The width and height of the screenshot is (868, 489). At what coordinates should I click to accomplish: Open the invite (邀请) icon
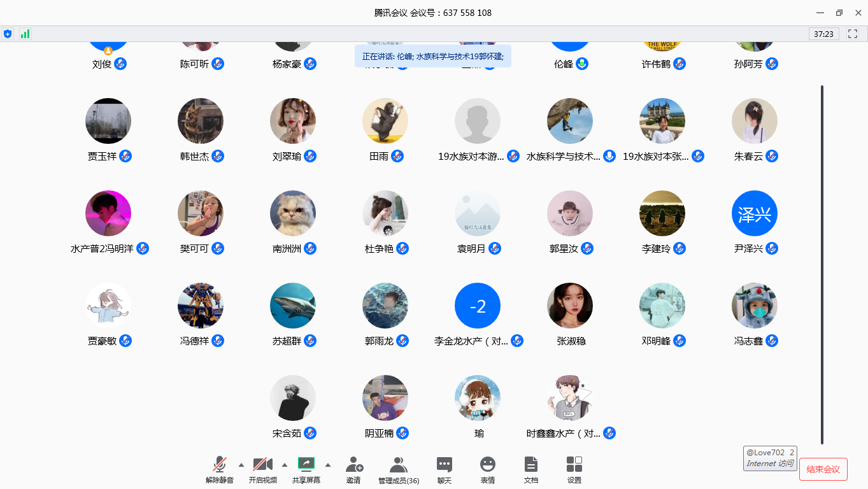click(353, 470)
